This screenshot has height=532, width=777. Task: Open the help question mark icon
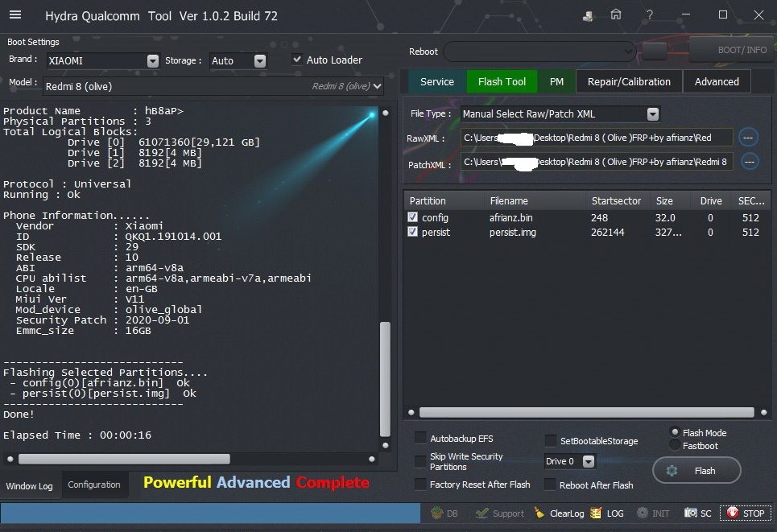pos(649,15)
